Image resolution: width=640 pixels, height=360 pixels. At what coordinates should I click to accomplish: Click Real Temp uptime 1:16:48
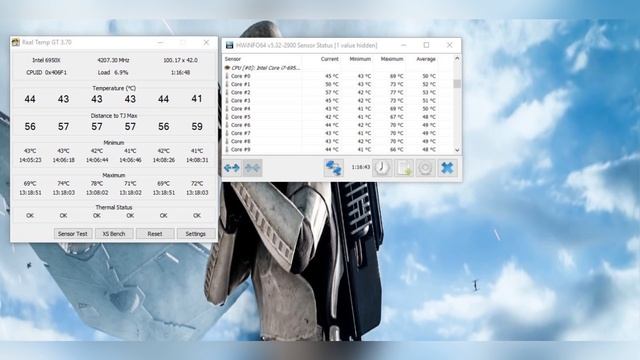point(180,72)
